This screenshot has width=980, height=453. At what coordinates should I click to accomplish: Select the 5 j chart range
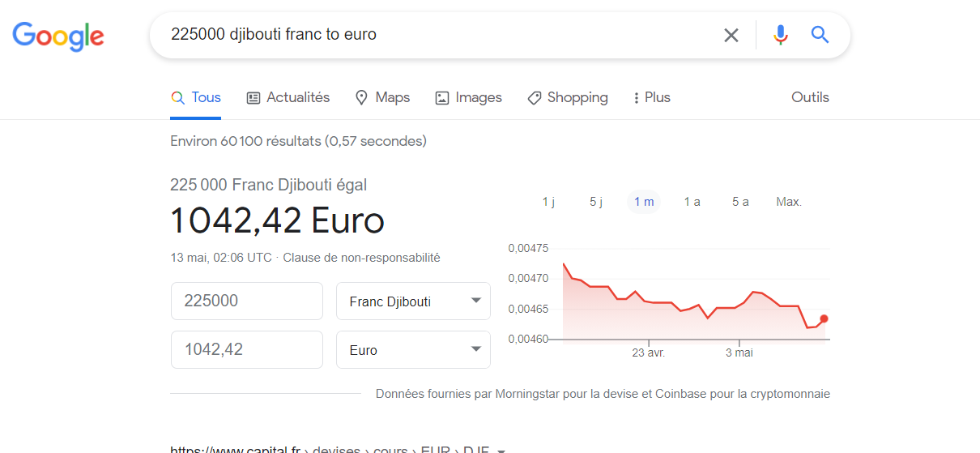click(x=596, y=202)
